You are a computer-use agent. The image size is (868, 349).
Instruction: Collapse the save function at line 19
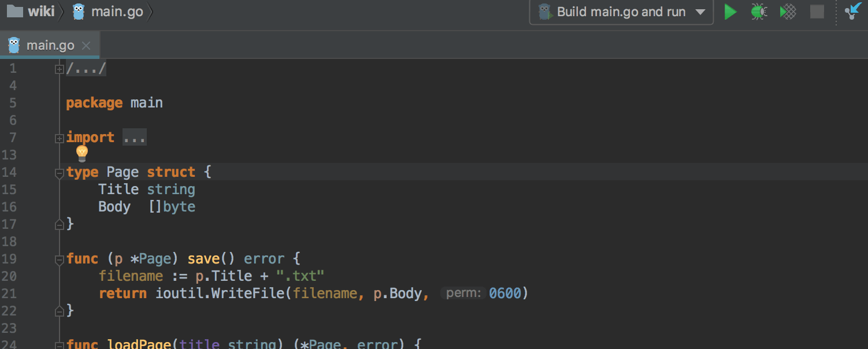(59, 259)
